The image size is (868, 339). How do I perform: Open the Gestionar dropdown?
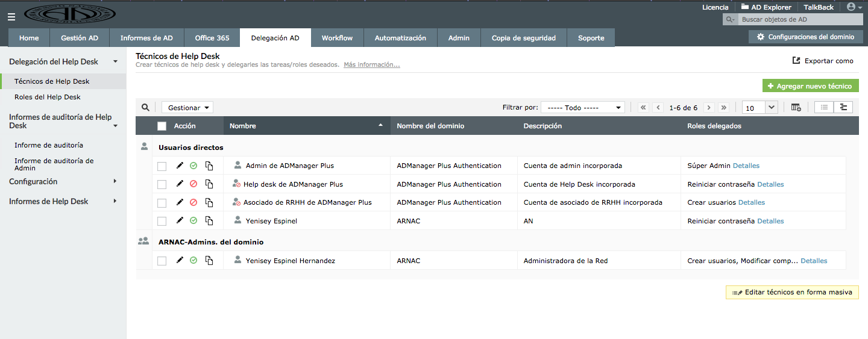point(187,108)
